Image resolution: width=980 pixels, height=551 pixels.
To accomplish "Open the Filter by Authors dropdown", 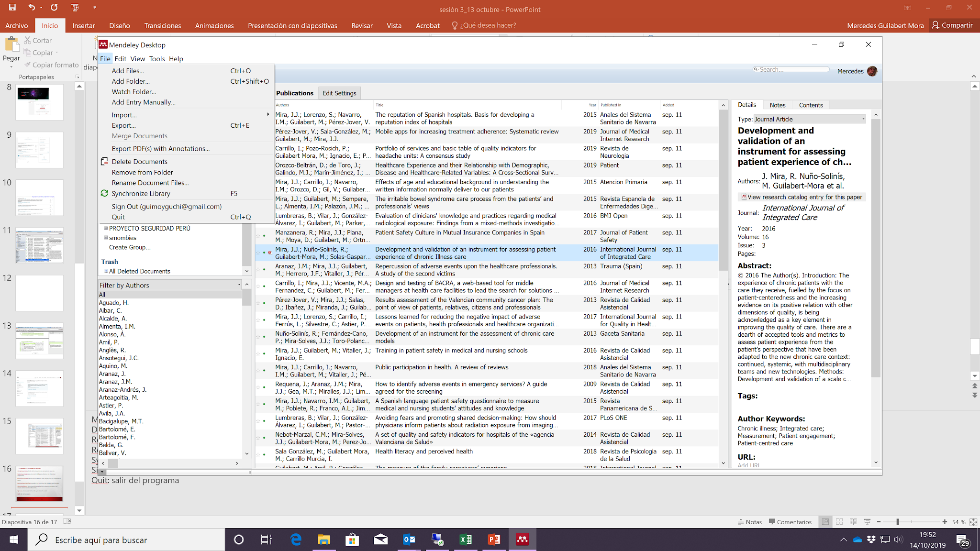I will (x=239, y=285).
